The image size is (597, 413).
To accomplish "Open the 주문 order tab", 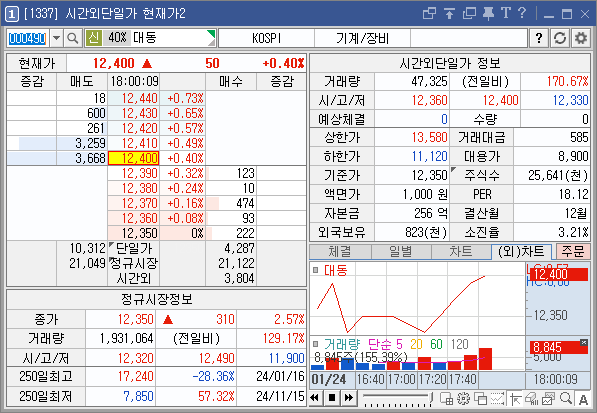I will (573, 252).
